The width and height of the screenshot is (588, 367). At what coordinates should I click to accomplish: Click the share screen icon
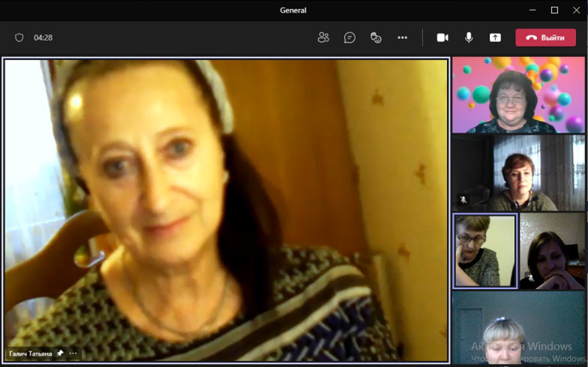(495, 38)
